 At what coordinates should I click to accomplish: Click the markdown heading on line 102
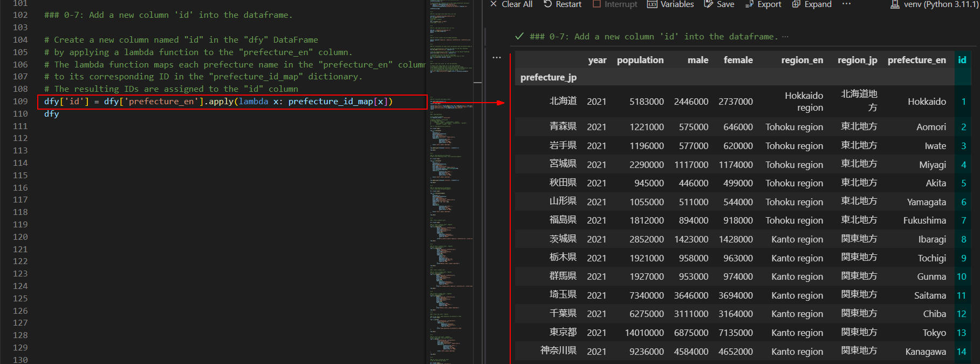(168, 15)
